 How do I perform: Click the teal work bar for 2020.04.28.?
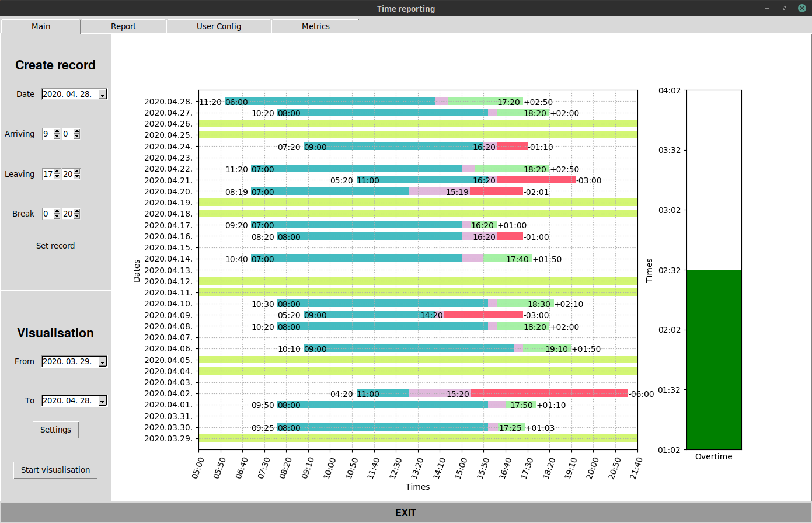(330, 102)
